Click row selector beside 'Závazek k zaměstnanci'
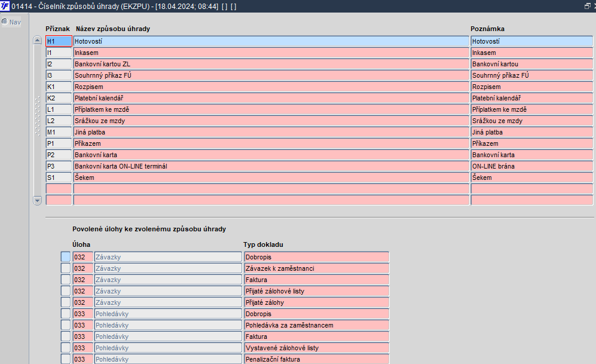The image size is (596, 364). tap(66, 268)
